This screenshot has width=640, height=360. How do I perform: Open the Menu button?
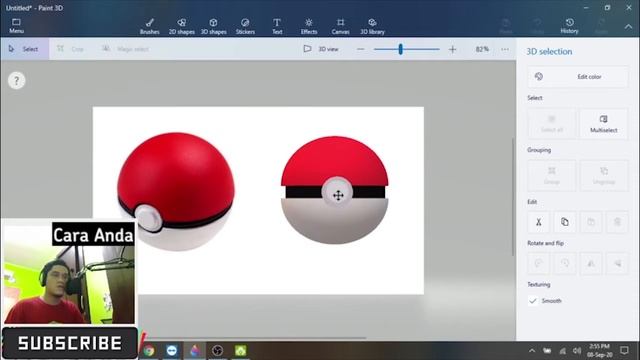(x=16, y=26)
